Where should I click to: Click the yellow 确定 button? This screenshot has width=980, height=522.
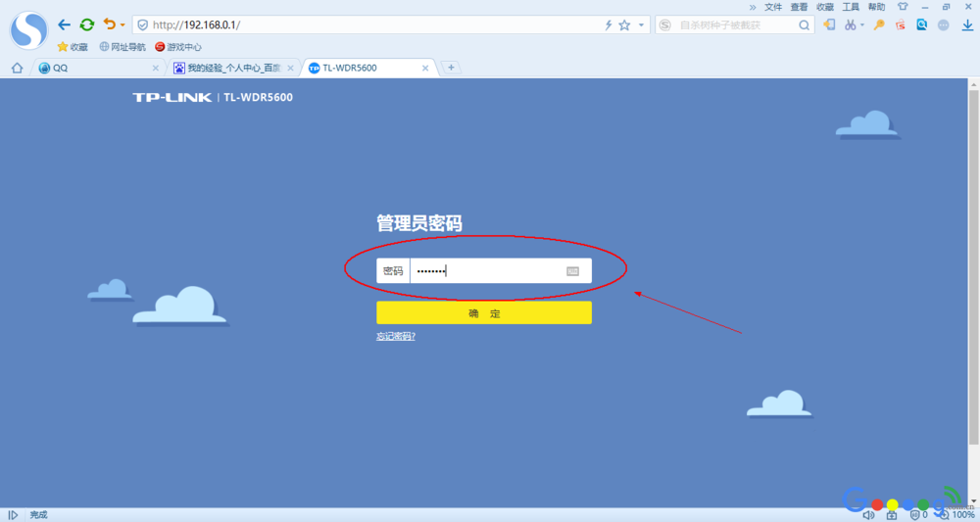(x=484, y=312)
